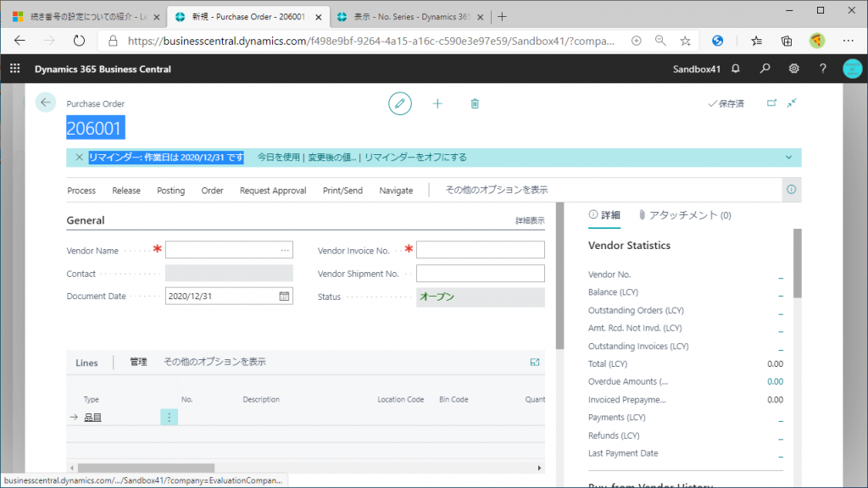
Task: Click the Vendor Name input field
Action: pyautogui.click(x=229, y=250)
